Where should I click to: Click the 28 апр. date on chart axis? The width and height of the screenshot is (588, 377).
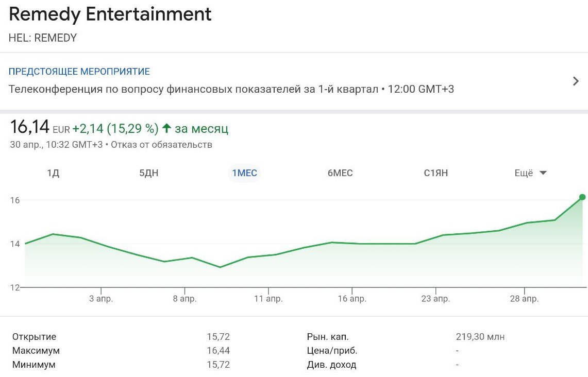coord(524,299)
